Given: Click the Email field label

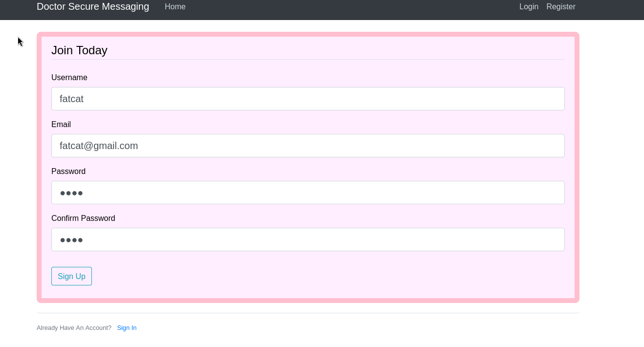Looking at the screenshot, I should tap(61, 125).
